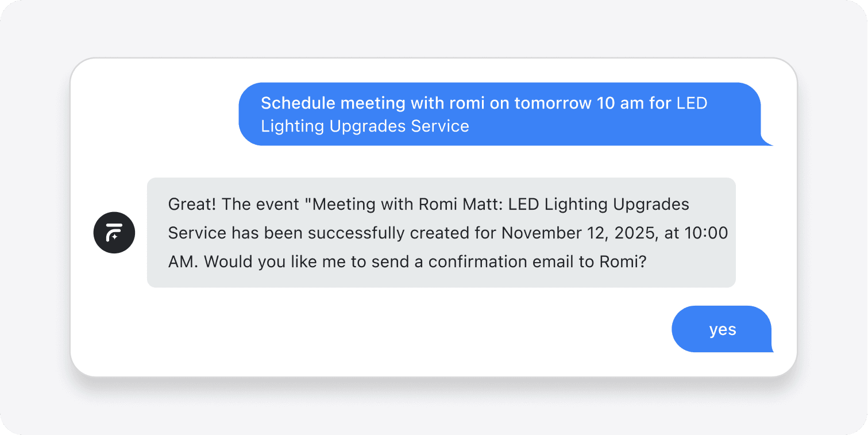Click the "Schedule meeting" words in the user message
Viewport: 868px width, 435px height.
tap(333, 103)
